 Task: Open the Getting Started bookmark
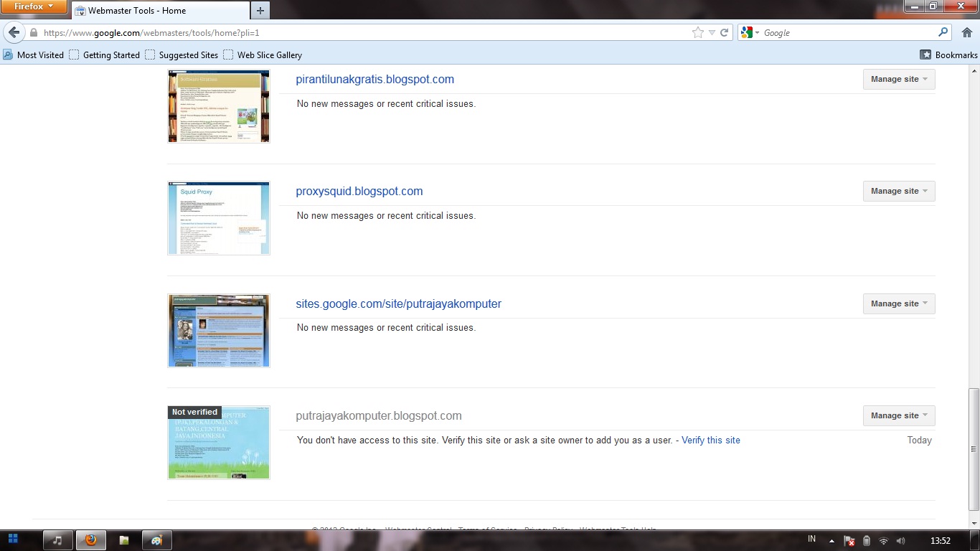coord(105,55)
